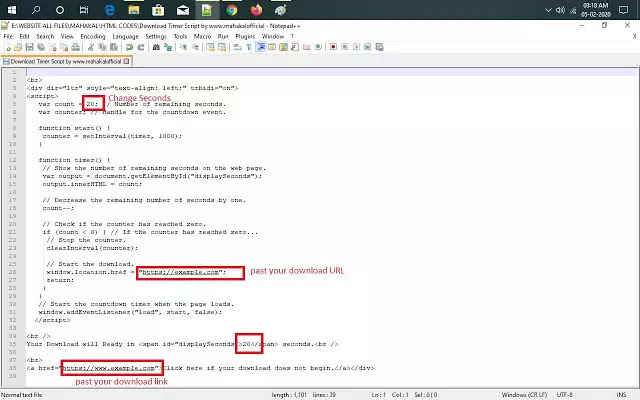Print the document via the Print icon
The width and height of the screenshot is (640, 400).
click(76, 47)
